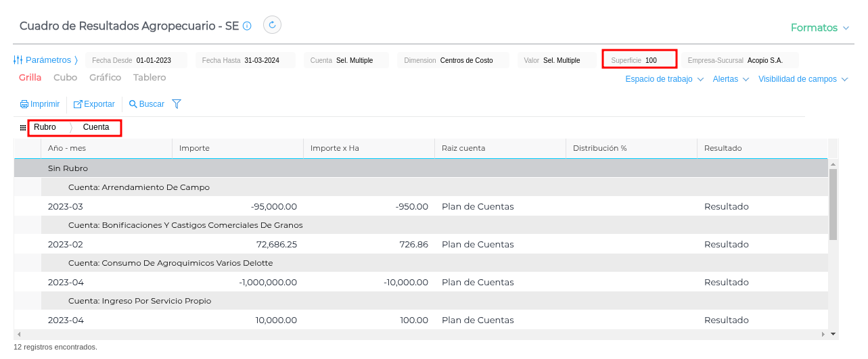Click the Imprimir printer icon
Screen dimensions: 868x359
pos(24,104)
